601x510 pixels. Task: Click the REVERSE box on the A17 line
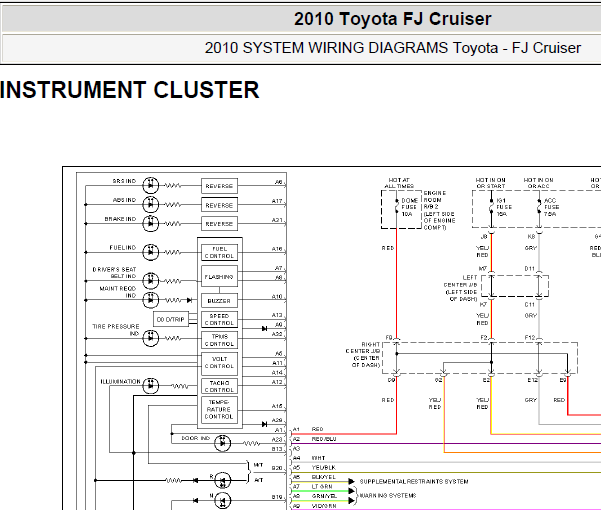219,205
